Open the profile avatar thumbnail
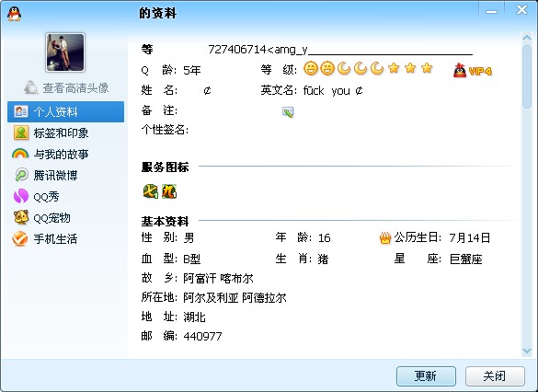The width and height of the screenshot is (538, 392). click(x=65, y=52)
